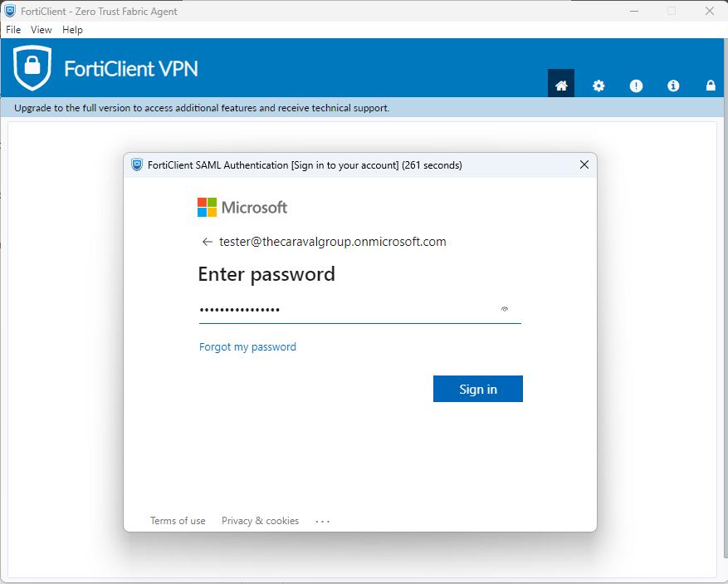
Task: Open the View menu
Action: [41, 29]
